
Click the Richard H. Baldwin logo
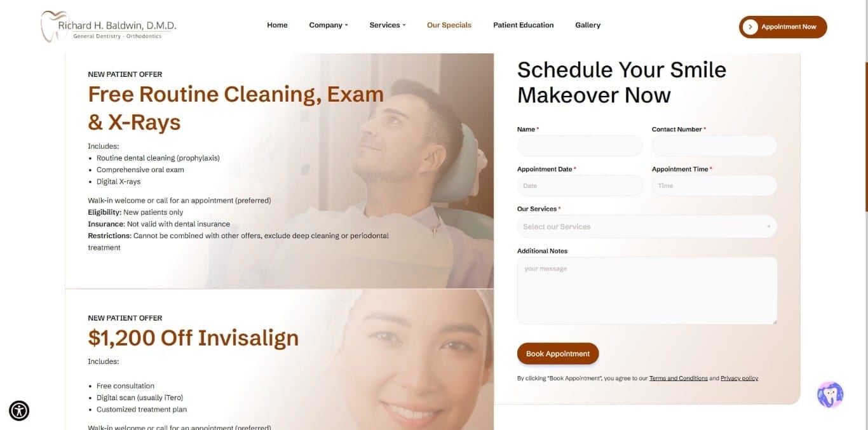(x=109, y=27)
